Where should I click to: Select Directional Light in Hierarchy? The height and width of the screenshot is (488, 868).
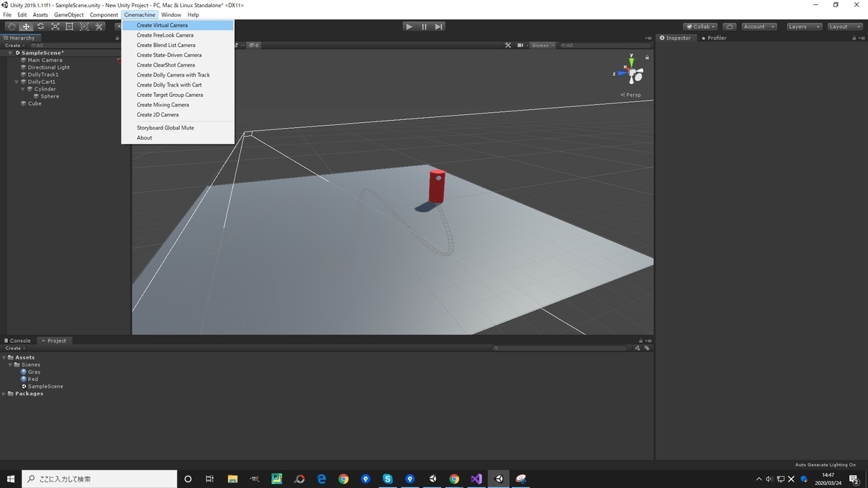48,67
